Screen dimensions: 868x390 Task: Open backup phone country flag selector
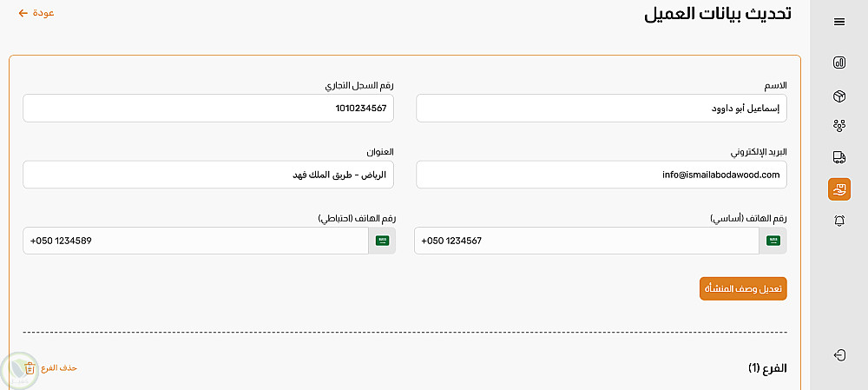(382, 241)
